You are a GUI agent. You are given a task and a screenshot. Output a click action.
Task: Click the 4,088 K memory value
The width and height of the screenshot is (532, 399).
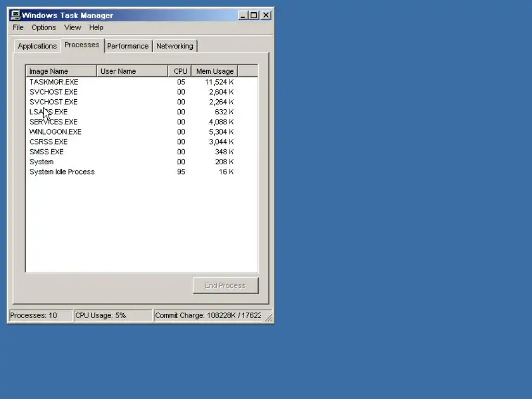221,122
